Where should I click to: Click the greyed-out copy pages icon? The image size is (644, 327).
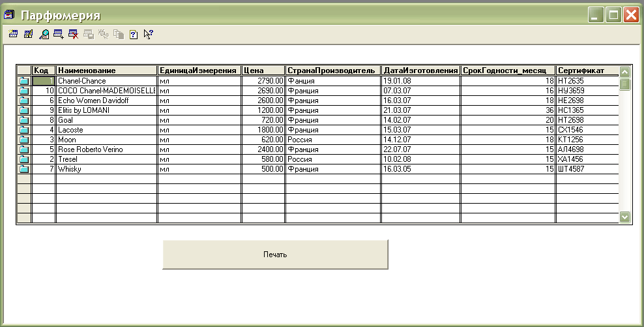pyautogui.click(x=119, y=34)
